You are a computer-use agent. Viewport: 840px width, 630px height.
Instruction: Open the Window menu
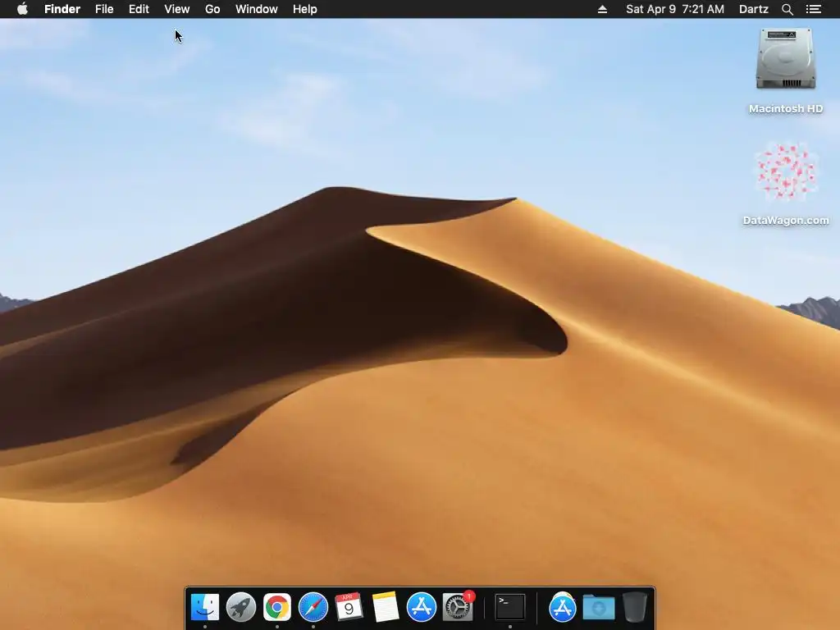click(x=257, y=9)
